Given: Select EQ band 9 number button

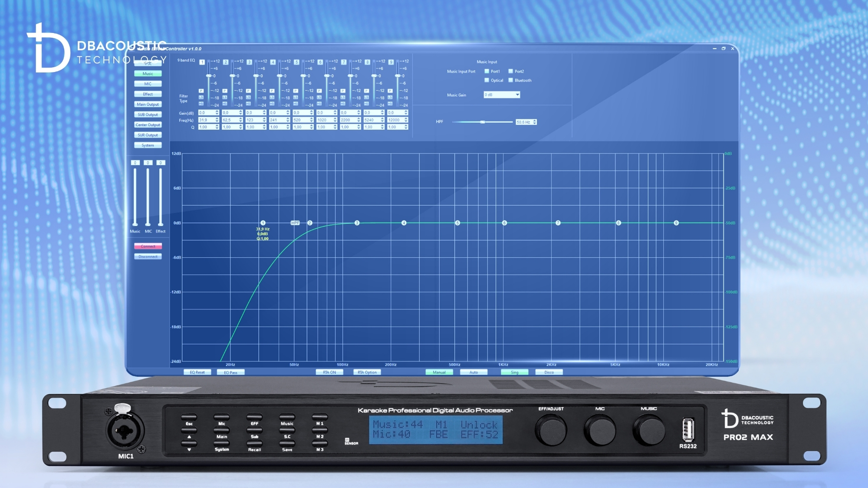Looking at the screenshot, I should tap(391, 62).
